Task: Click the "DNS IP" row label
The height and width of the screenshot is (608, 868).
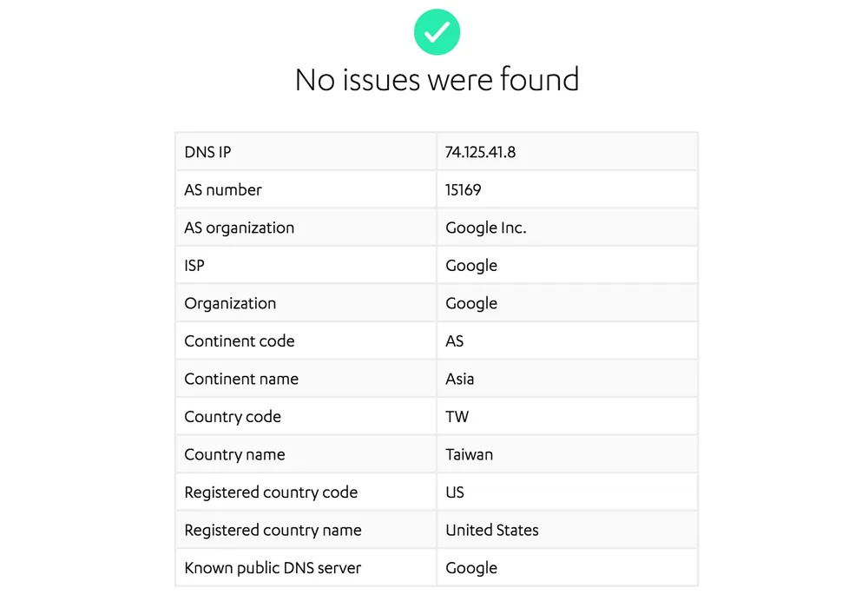Action: (207, 152)
